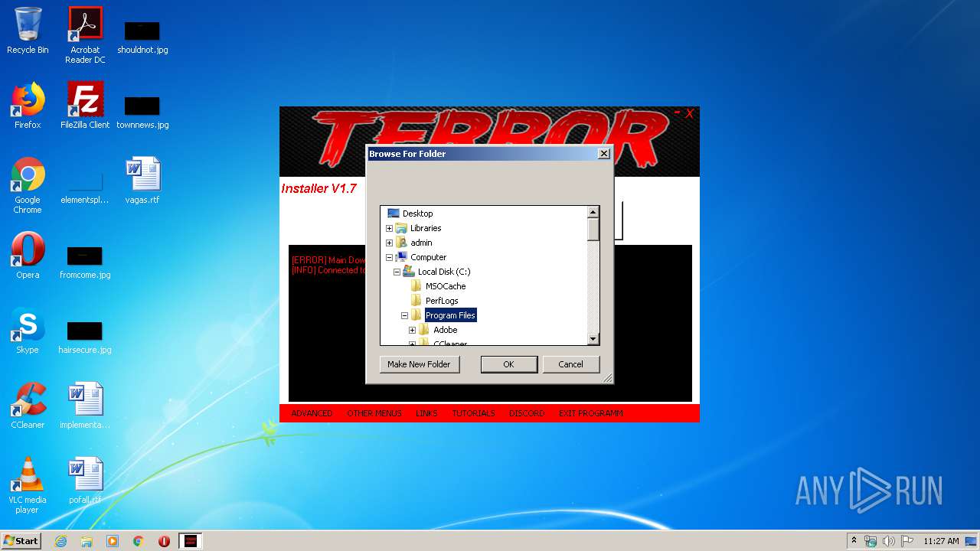The height and width of the screenshot is (551, 980).
Task: Select townnews.jpg desktop file
Action: click(142, 112)
